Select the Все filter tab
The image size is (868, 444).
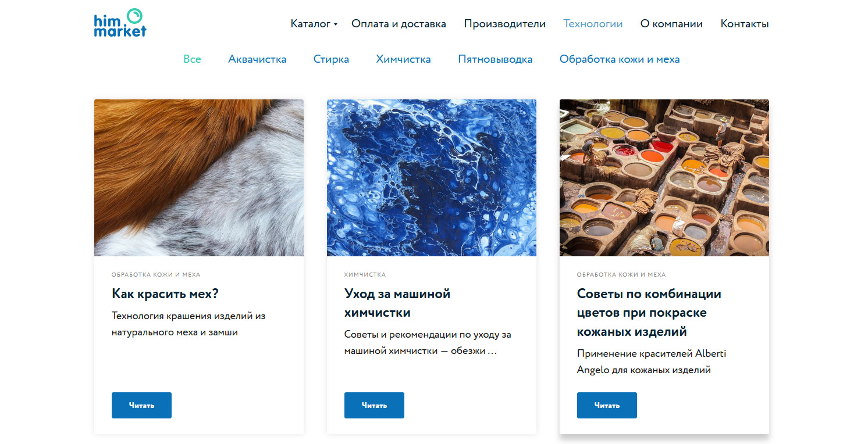pyautogui.click(x=192, y=59)
